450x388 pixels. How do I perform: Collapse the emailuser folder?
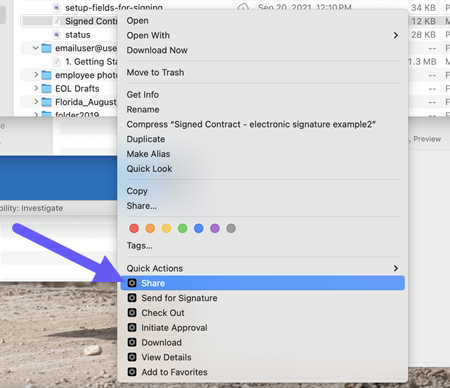click(36, 48)
